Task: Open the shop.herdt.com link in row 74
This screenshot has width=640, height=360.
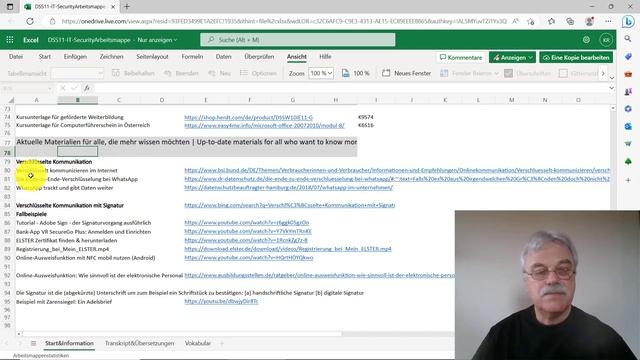Action: 249,117
